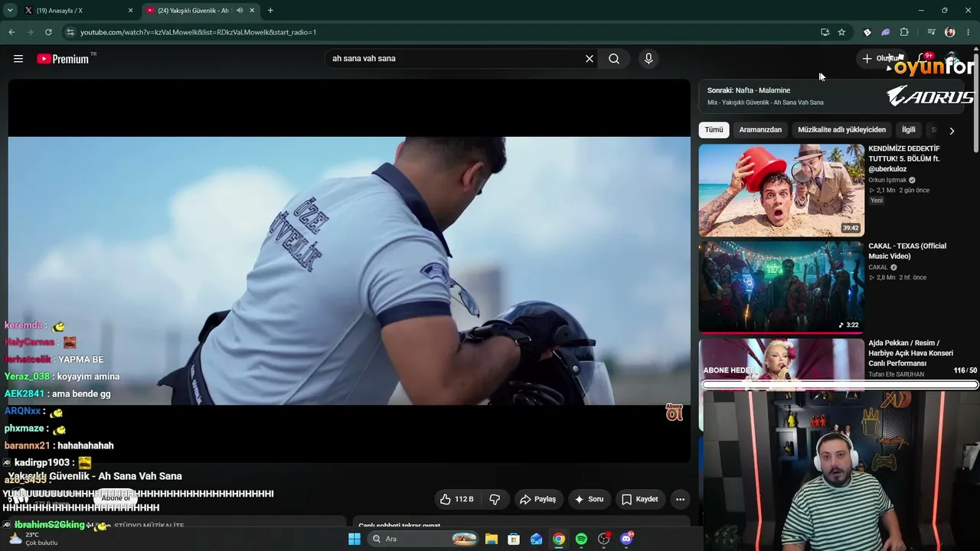Open File Explorer from the taskbar
The width and height of the screenshot is (980, 551).
tap(491, 539)
